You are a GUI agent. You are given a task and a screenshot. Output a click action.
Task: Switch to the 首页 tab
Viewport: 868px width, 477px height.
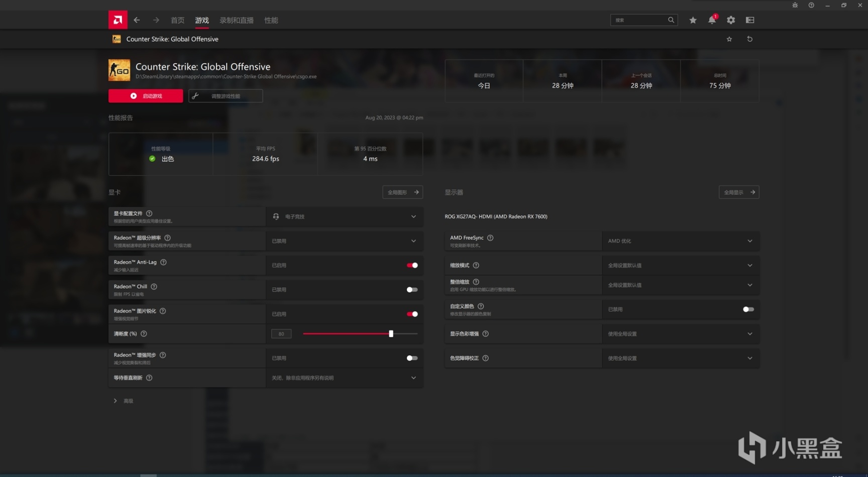177,20
